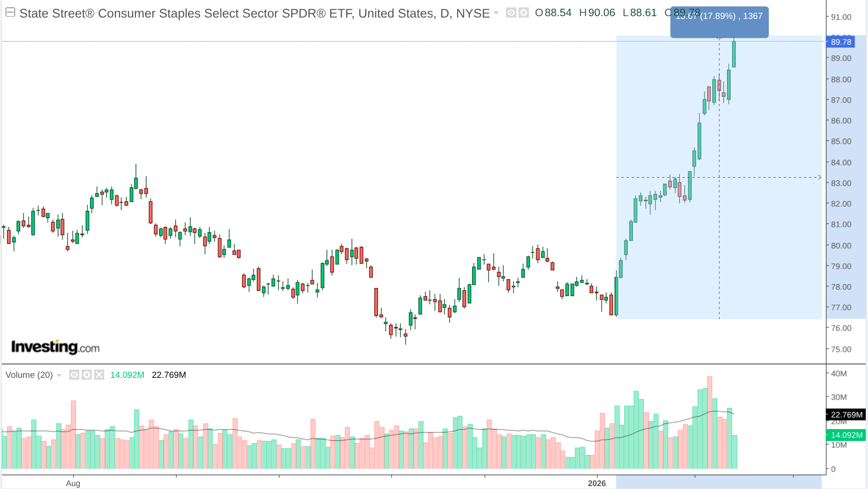Expand the Volume (20) indicator dropdown arrow

59,376
